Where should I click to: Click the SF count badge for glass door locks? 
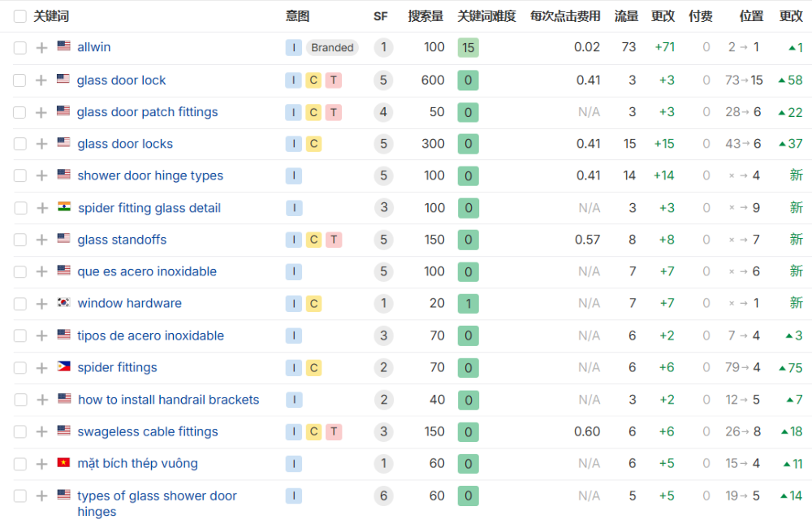pos(383,145)
